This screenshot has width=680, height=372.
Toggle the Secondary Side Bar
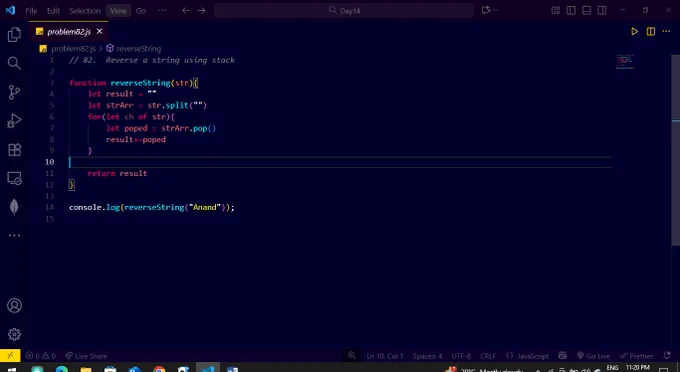[x=602, y=10]
